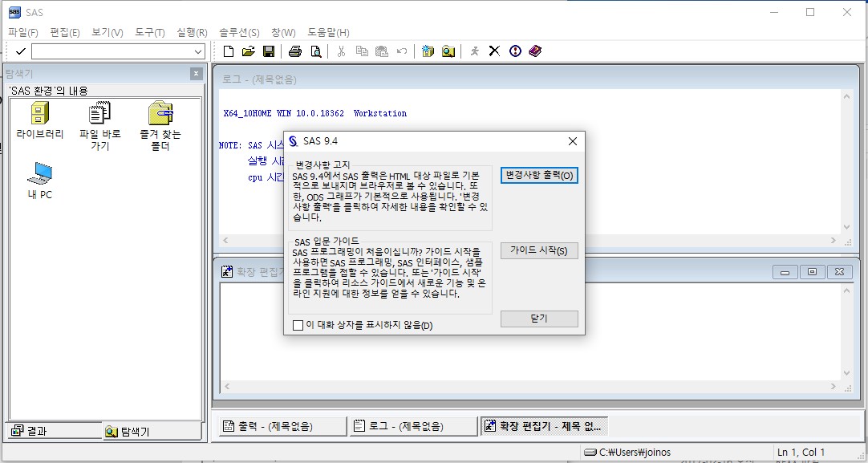This screenshot has width=868, height=463.
Task: Click the Ln 1, Col 1 status indicator
Action: coord(801,453)
